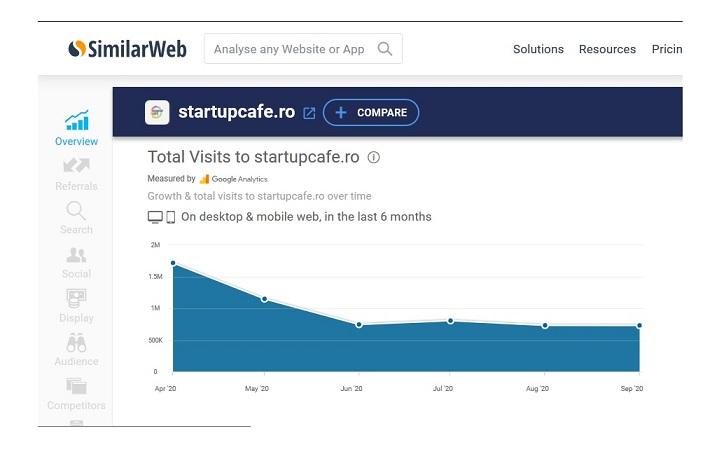This screenshot has width=724, height=475.
Task: Focus the Analyse any Website search field
Action: tap(290, 49)
